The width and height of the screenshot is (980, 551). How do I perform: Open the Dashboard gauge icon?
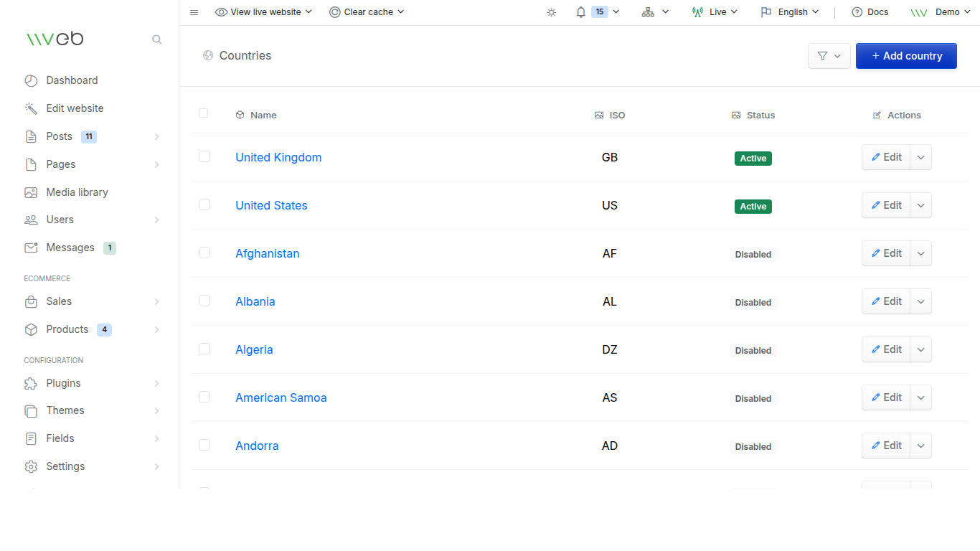coord(31,80)
